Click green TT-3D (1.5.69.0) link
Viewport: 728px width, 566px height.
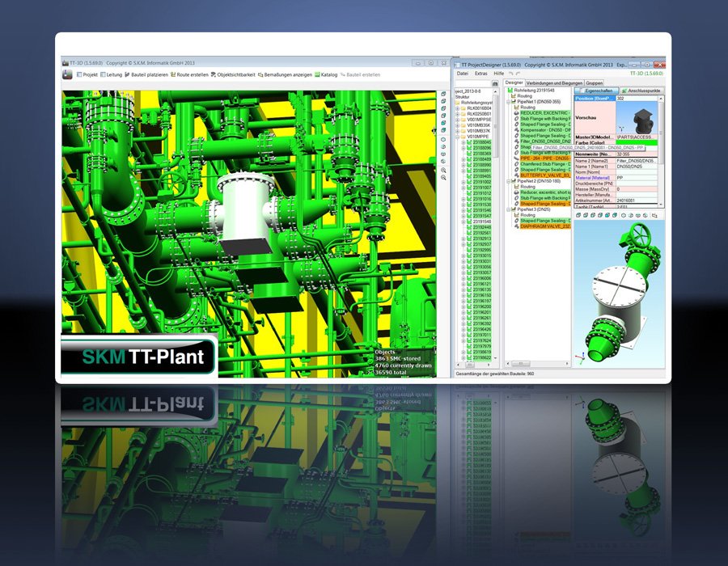coord(646,74)
